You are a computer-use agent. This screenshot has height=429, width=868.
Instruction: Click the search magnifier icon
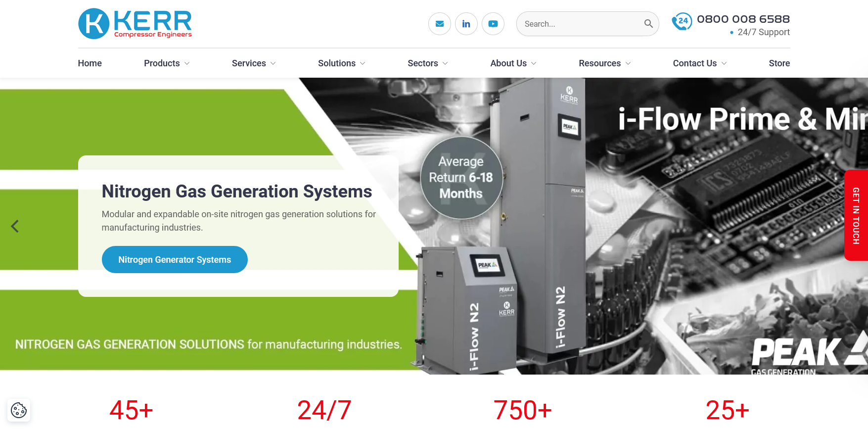tap(648, 24)
